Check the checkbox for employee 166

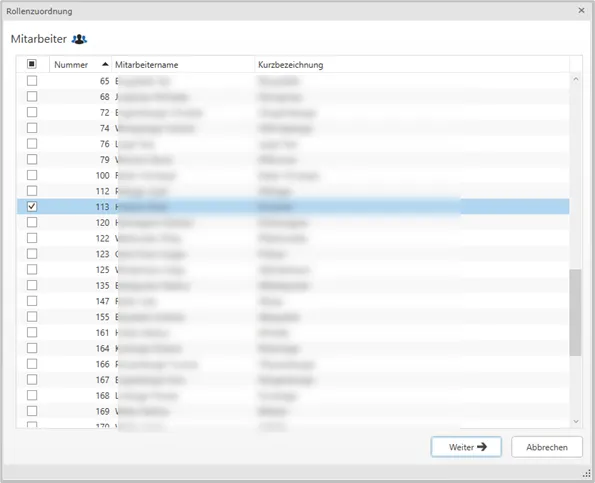click(x=32, y=364)
